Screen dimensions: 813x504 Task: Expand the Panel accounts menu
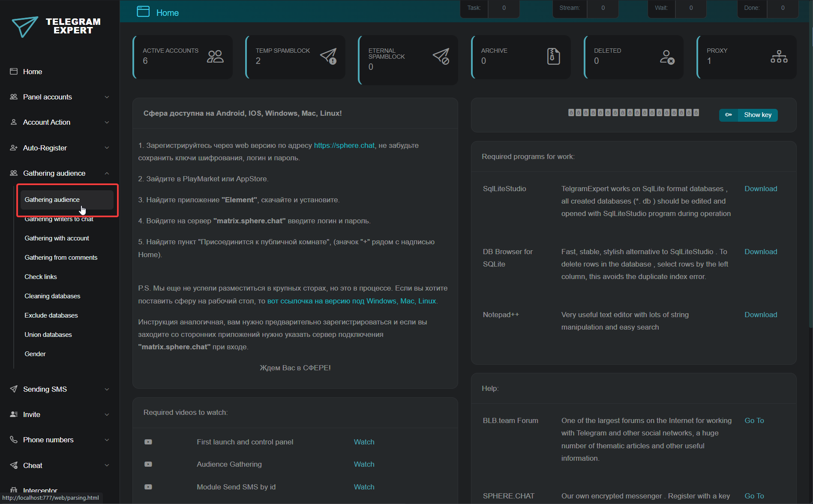pyautogui.click(x=60, y=97)
